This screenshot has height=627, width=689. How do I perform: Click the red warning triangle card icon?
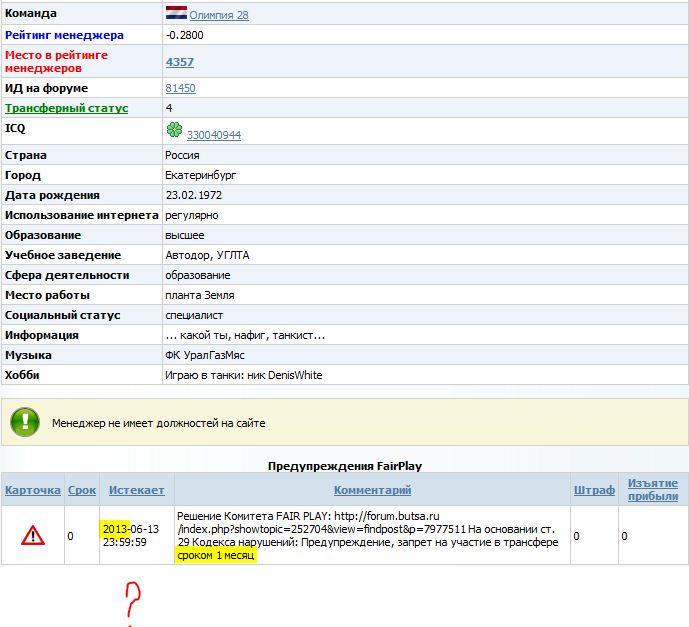pyautogui.click(x=33, y=535)
